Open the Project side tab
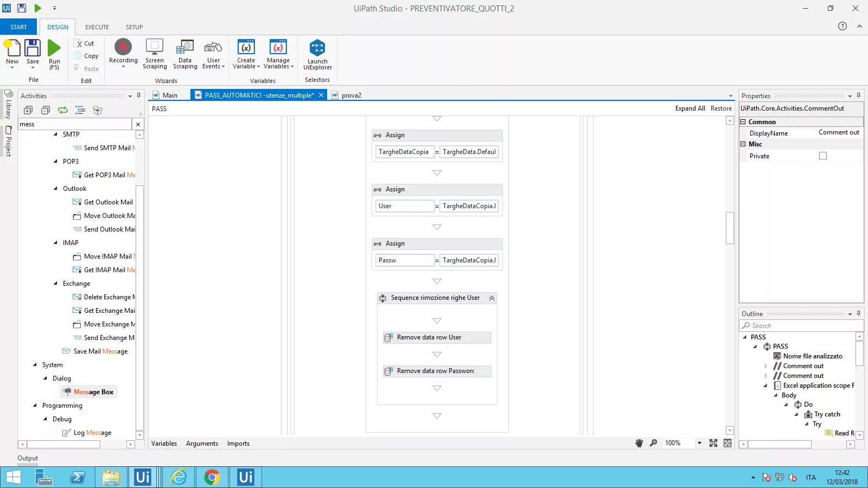 coord(8,141)
